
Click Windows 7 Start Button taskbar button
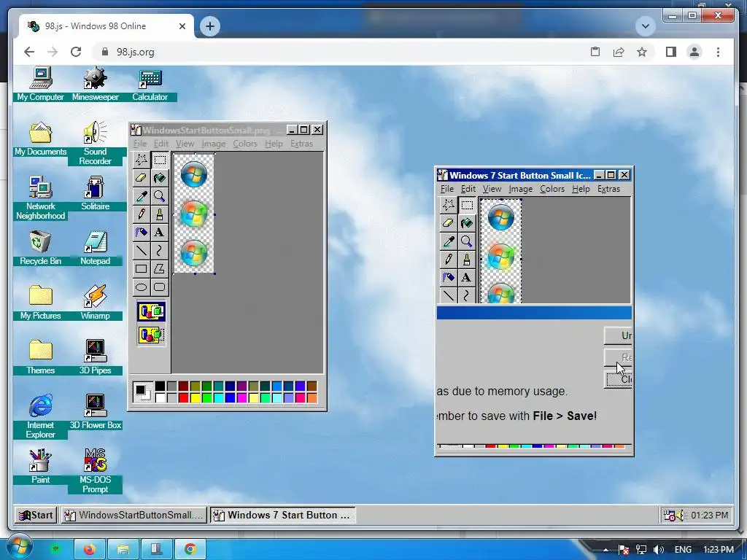pyautogui.click(x=282, y=515)
